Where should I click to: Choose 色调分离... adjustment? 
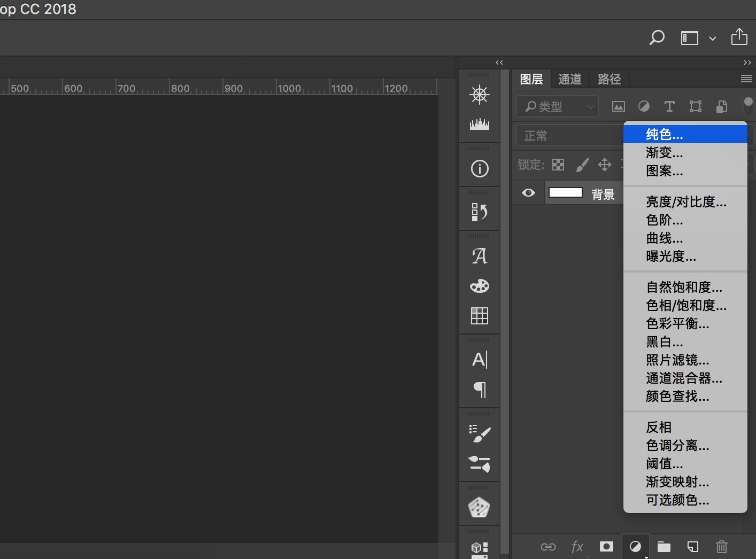click(x=685, y=445)
